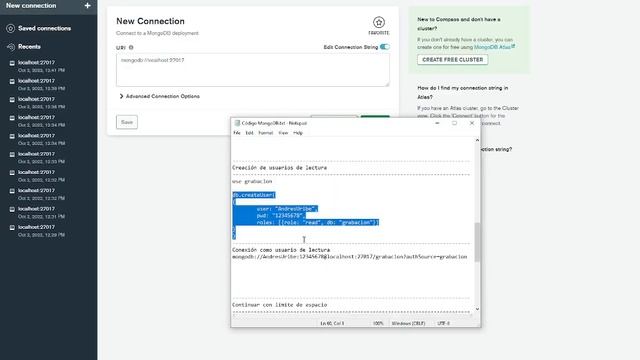Click the plus icon beside New connection
Image resolution: width=640 pixels, height=360 pixels.
[87, 6]
